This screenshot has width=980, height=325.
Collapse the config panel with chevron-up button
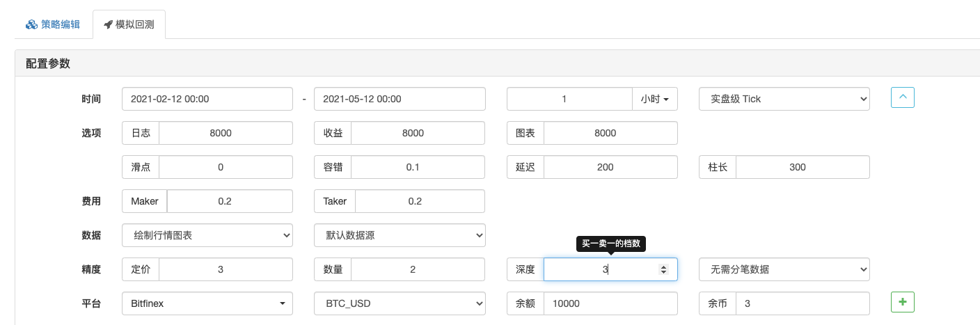[902, 98]
